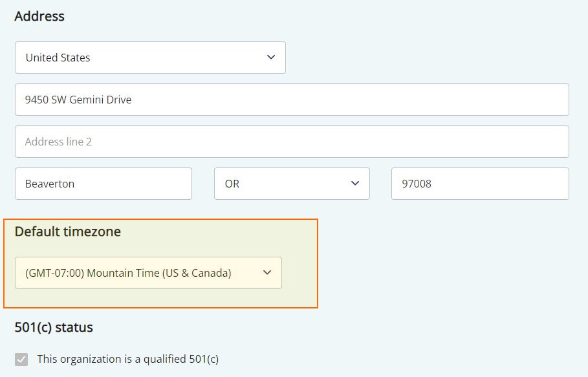
Task: Click the street address field
Action: (x=291, y=99)
